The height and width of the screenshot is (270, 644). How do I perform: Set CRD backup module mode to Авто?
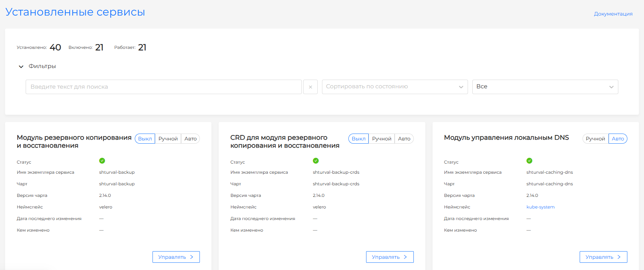(x=404, y=139)
